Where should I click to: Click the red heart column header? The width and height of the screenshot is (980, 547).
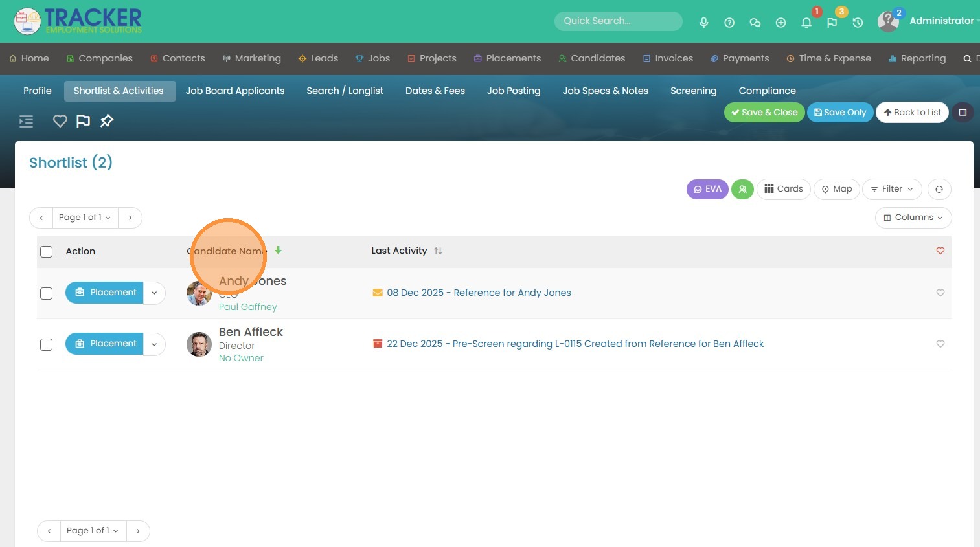point(940,251)
